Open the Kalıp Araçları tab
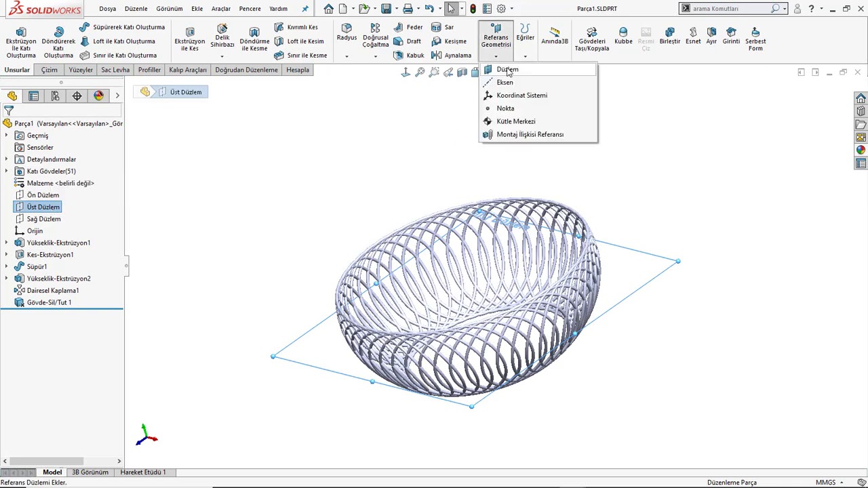This screenshot has height=488, width=868. click(x=188, y=70)
